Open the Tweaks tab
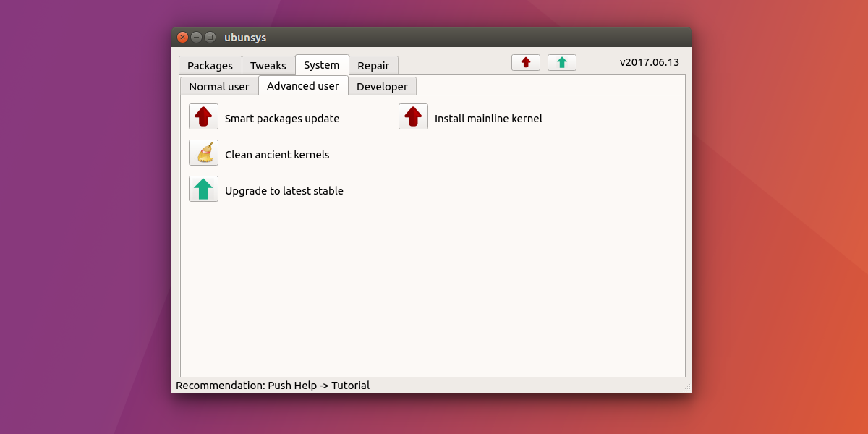 click(x=268, y=65)
